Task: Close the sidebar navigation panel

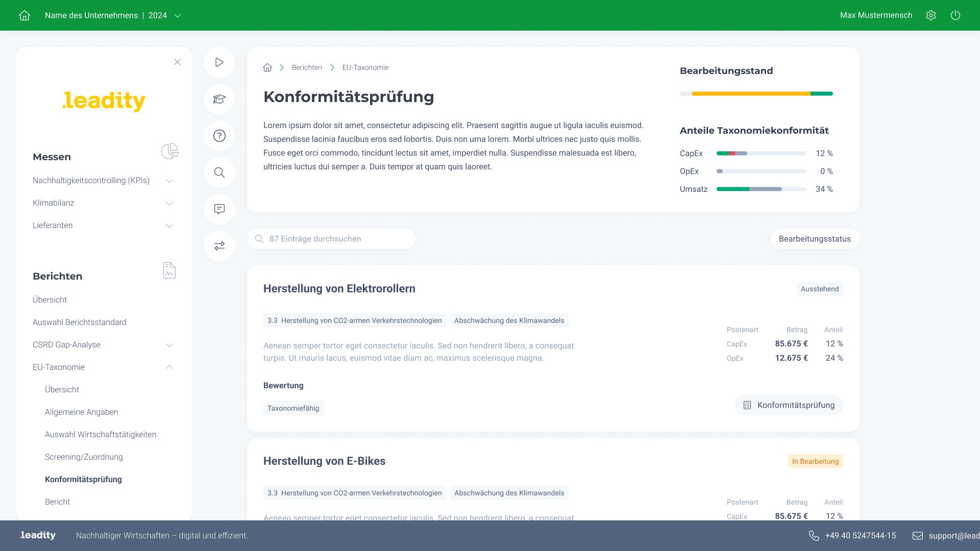Action: [177, 62]
